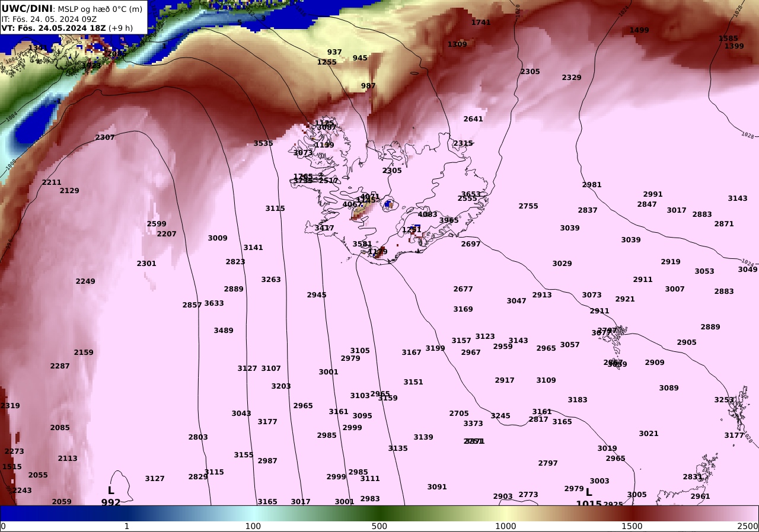This screenshot has height=532, width=759.
Task: Click the height value 2755
Action: tap(528, 206)
